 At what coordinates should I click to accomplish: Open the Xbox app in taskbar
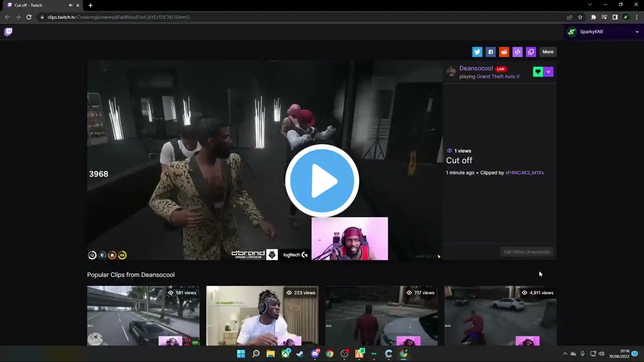(x=285, y=353)
